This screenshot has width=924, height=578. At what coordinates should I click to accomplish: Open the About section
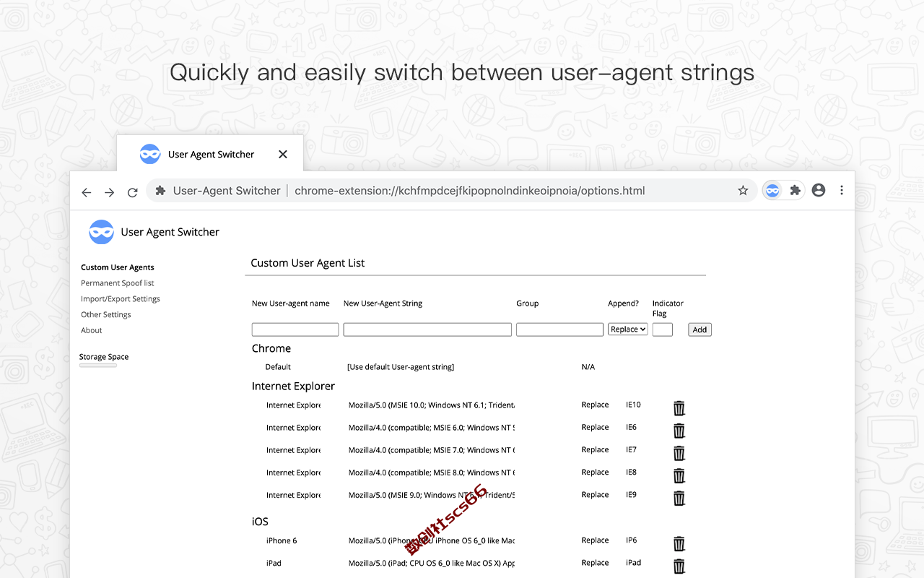[x=92, y=330]
